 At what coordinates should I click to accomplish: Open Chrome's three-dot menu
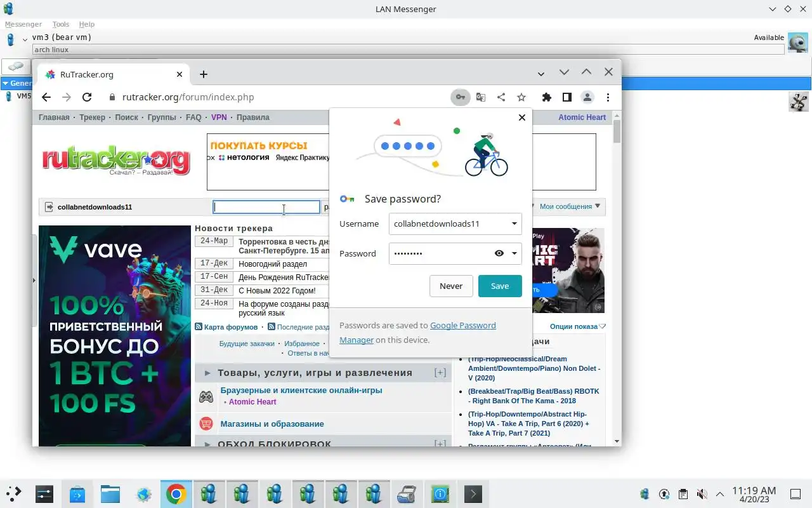pyautogui.click(x=608, y=97)
